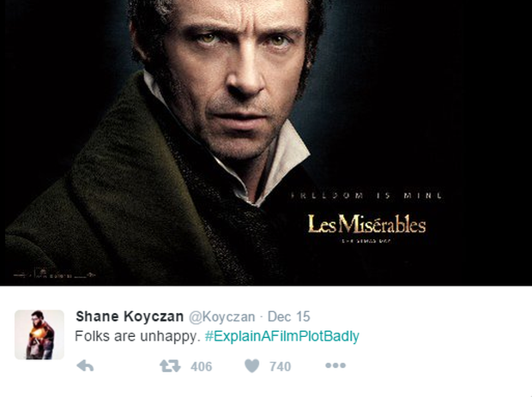Click the small subtitle under the title
Viewport: 532px width, 397px height.
366,241
